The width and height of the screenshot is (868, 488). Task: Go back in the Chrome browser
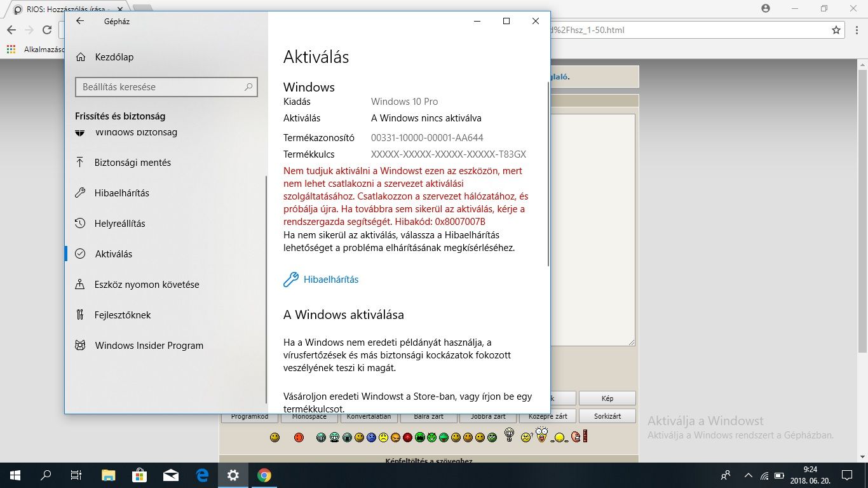point(11,30)
